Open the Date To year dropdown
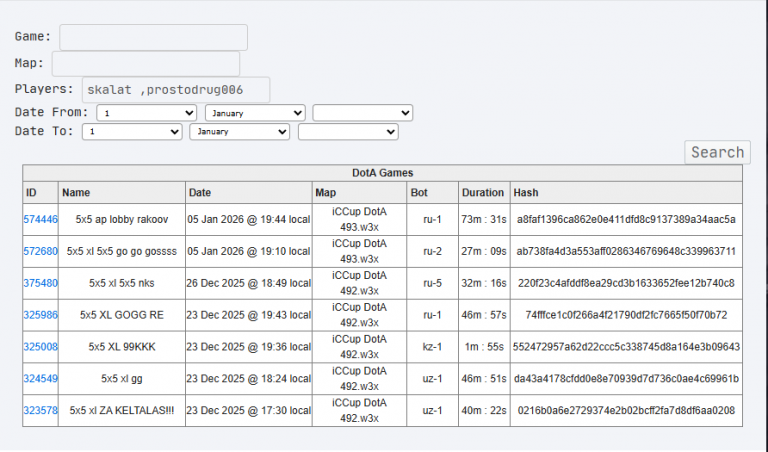This screenshot has height=452, width=768. coord(348,132)
